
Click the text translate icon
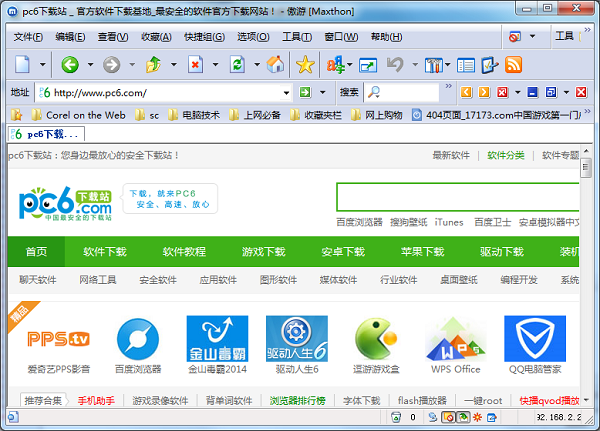(x=335, y=64)
